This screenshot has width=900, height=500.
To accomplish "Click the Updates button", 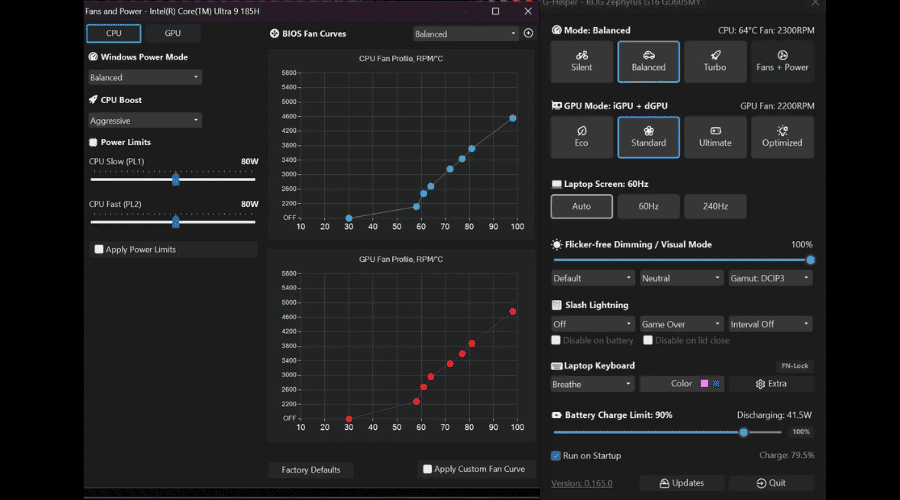I will coord(682,483).
